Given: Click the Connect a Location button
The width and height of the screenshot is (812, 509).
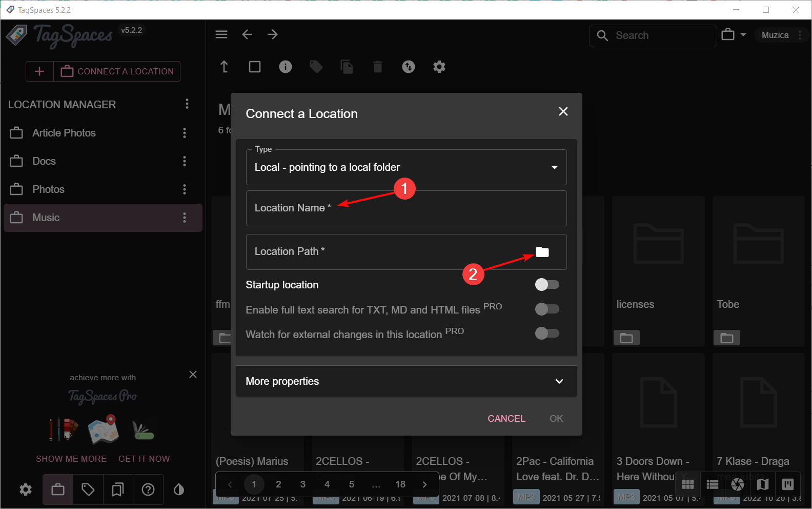Looking at the screenshot, I should click(x=117, y=71).
